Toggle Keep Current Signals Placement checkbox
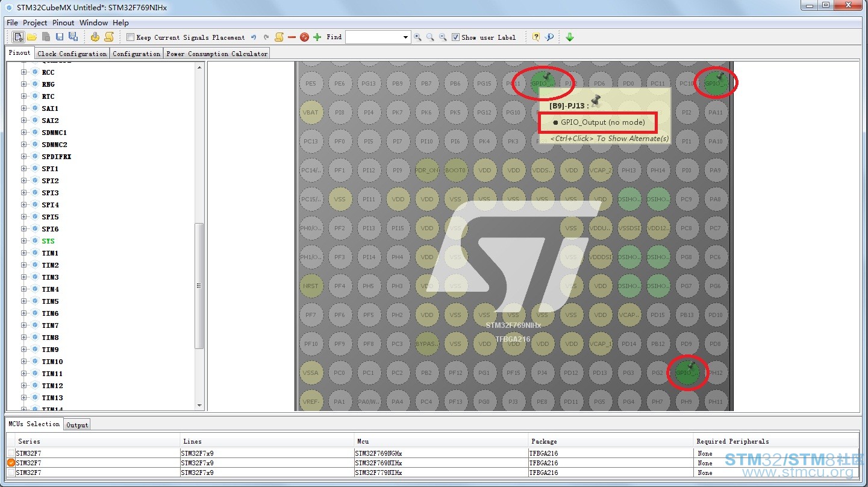The image size is (868, 487). [x=130, y=37]
